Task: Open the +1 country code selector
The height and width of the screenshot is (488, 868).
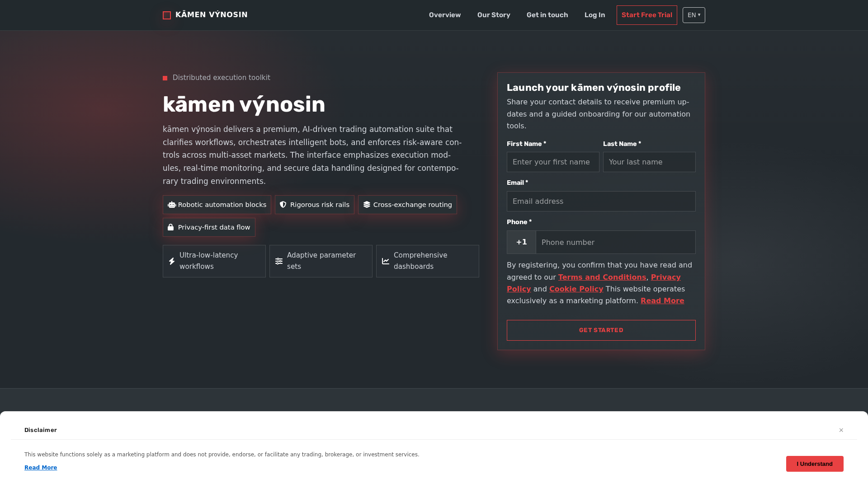Action: tap(521, 242)
